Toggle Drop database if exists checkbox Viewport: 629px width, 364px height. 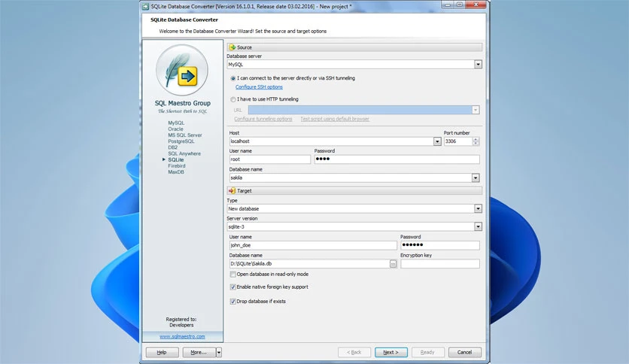click(x=233, y=302)
